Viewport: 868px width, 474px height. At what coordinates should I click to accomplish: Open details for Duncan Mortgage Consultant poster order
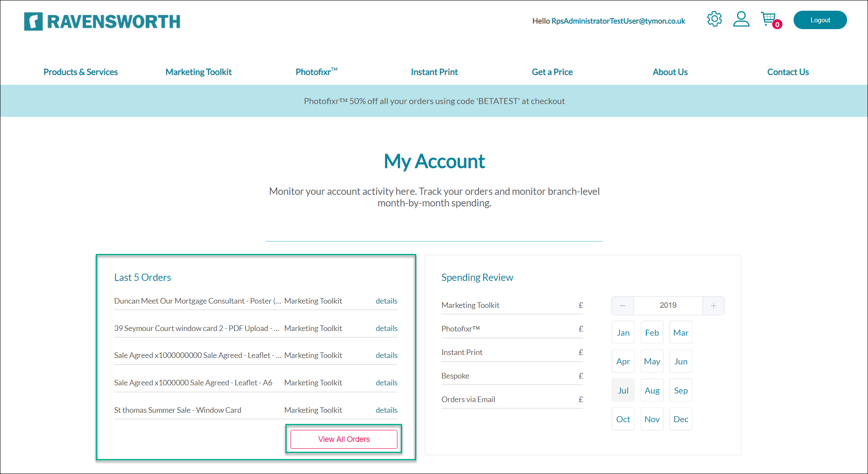pos(386,301)
